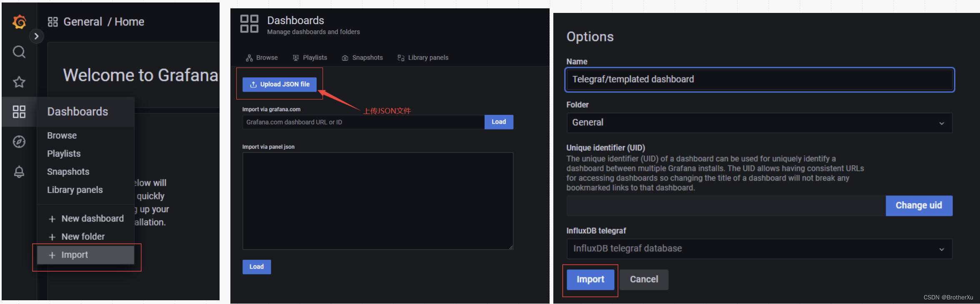Click the plus icon next to New folder

click(x=52, y=237)
